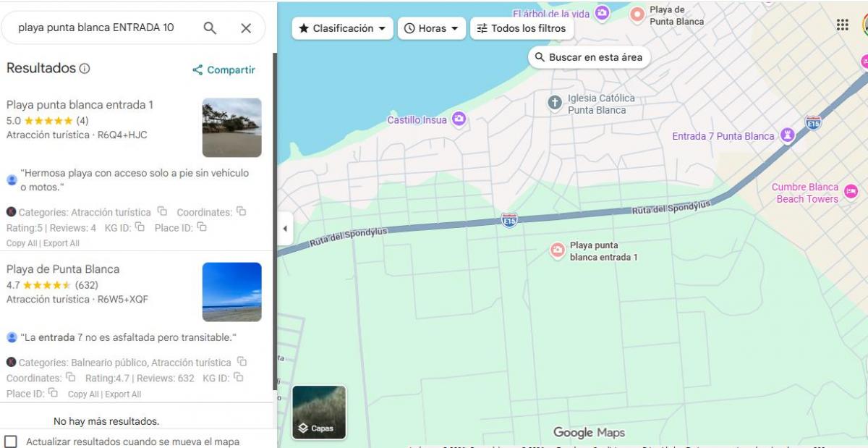Open Todos los filtros

point(522,28)
